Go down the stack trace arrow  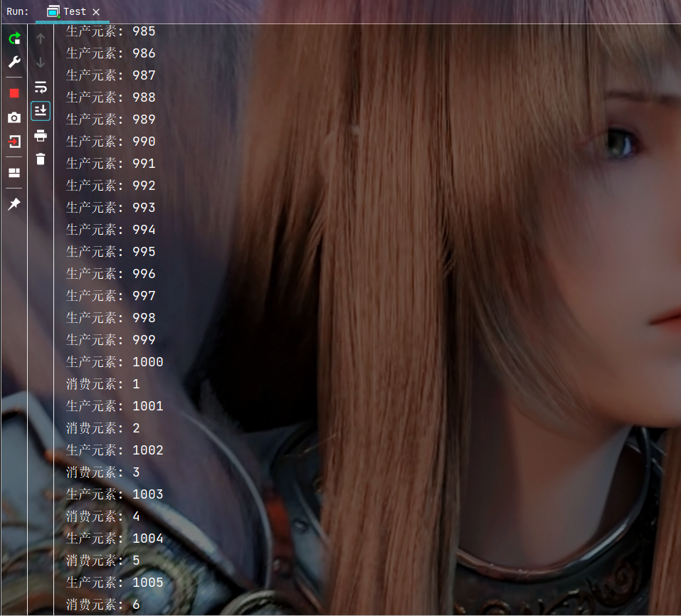[41, 63]
